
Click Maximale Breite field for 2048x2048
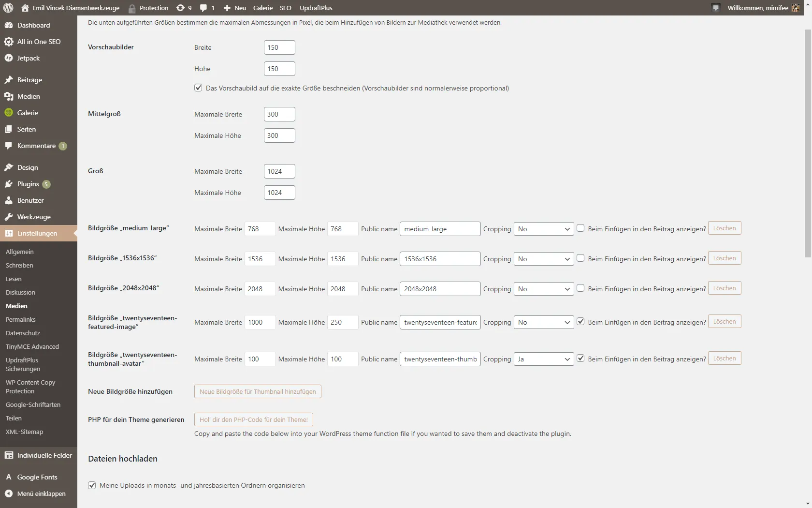(260, 289)
